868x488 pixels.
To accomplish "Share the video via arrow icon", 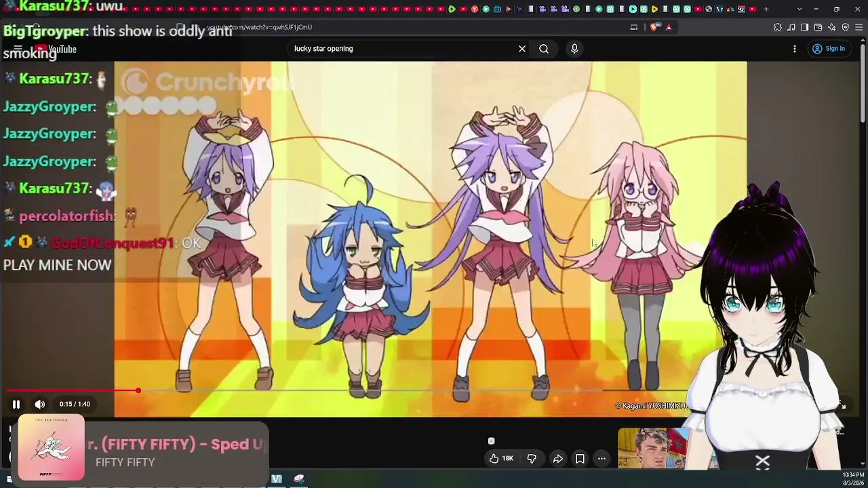I will [x=558, y=459].
